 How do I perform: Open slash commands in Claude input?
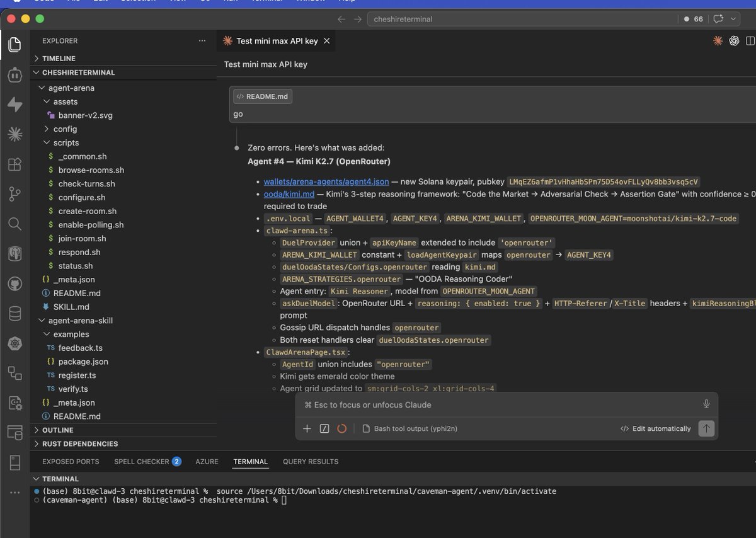[324, 428]
